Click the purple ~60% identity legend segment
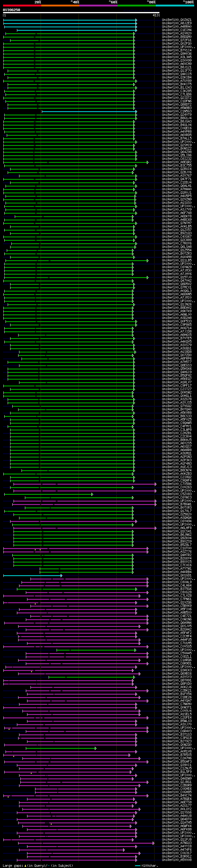197x868 pixels. point(98,6)
